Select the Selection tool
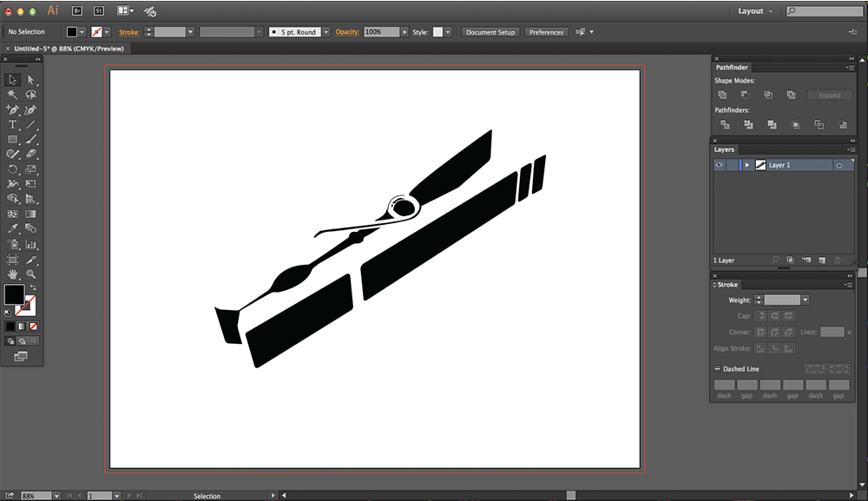The image size is (868, 501). pos(11,80)
